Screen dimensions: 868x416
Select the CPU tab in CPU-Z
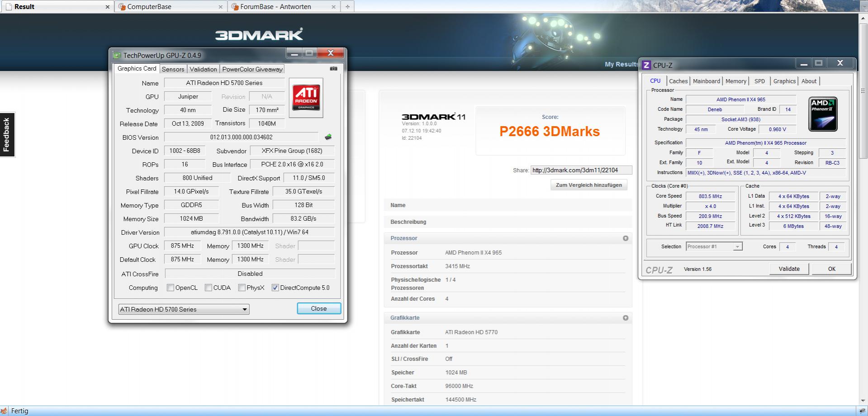pos(655,80)
